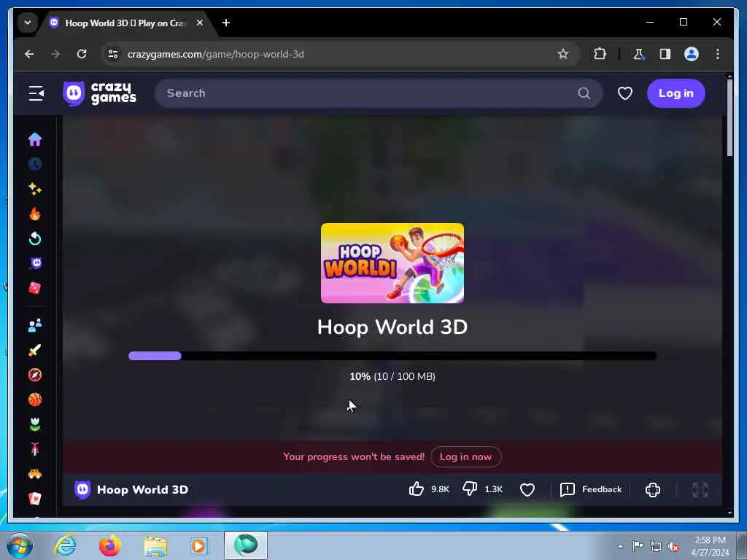The image size is (747, 560).
Task: Open the taskbar clock and date
Action: 710,545
